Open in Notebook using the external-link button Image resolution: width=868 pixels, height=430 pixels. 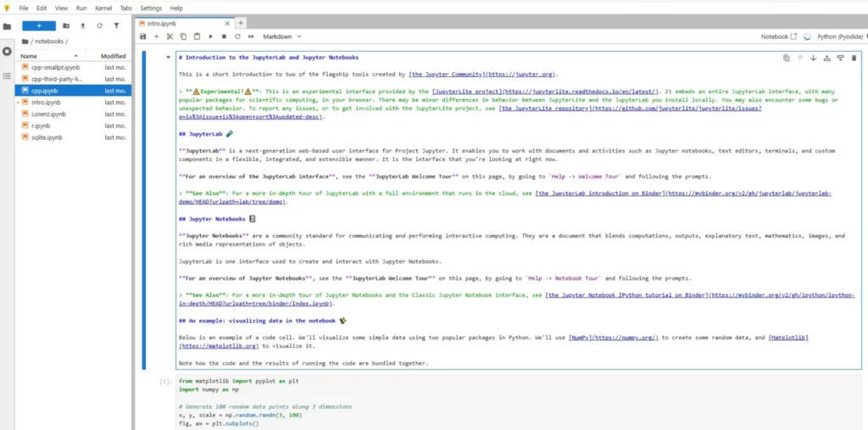point(779,36)
